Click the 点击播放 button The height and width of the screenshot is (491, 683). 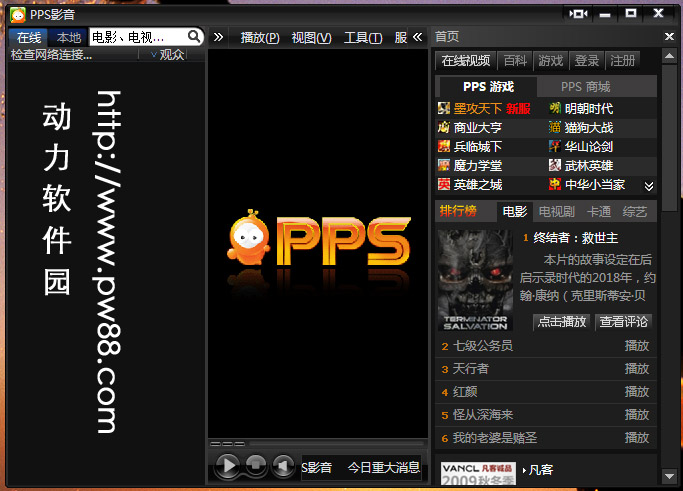pyautogui.click(x=561, y=322)
